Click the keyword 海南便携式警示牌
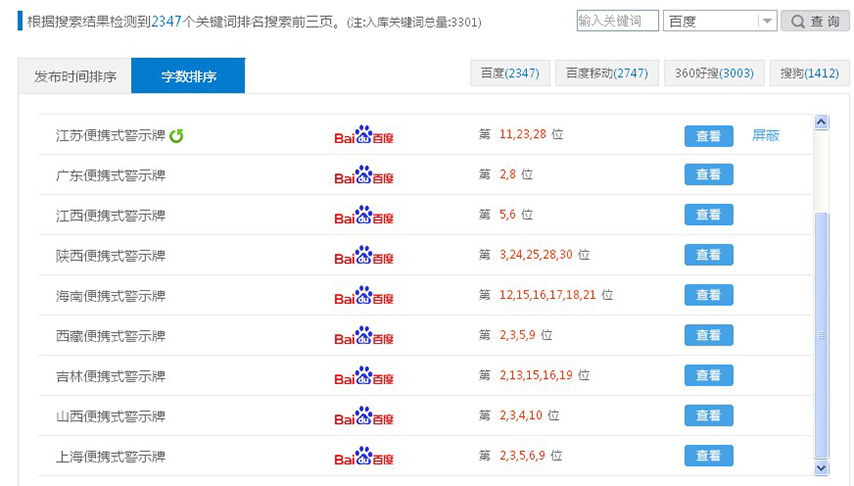This screenshot has height=486, width=854. [111, 296]
